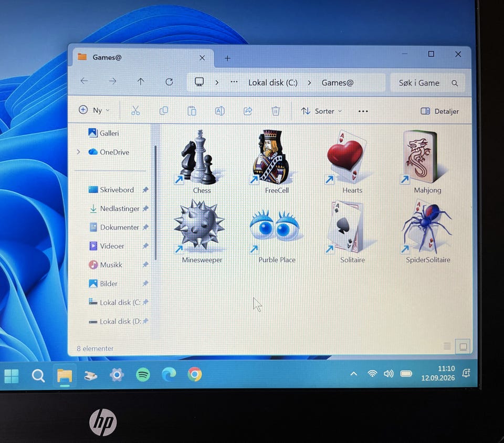Click the This PC monitor icon in address bar
Screen dimensions: 504x443
click(x=199, y=81)
